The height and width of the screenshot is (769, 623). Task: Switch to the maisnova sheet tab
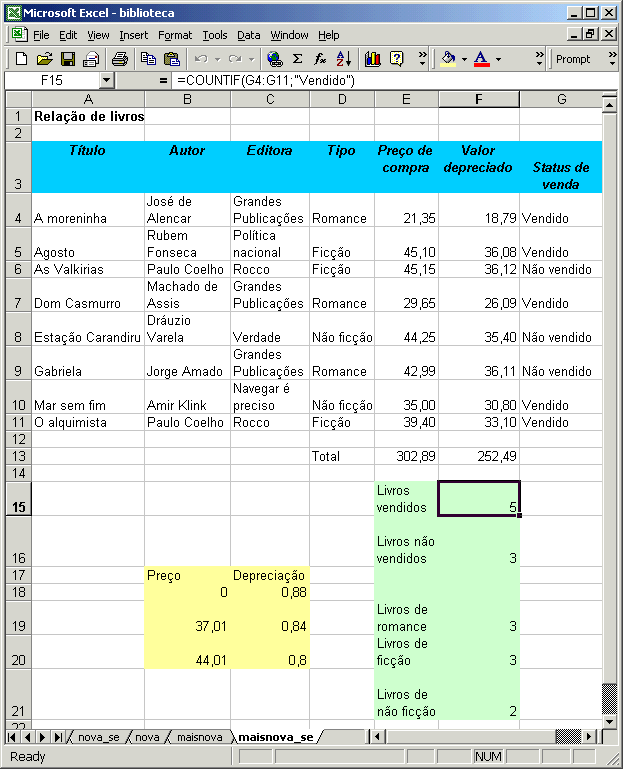pyautogui.click(x=199, y=737)
